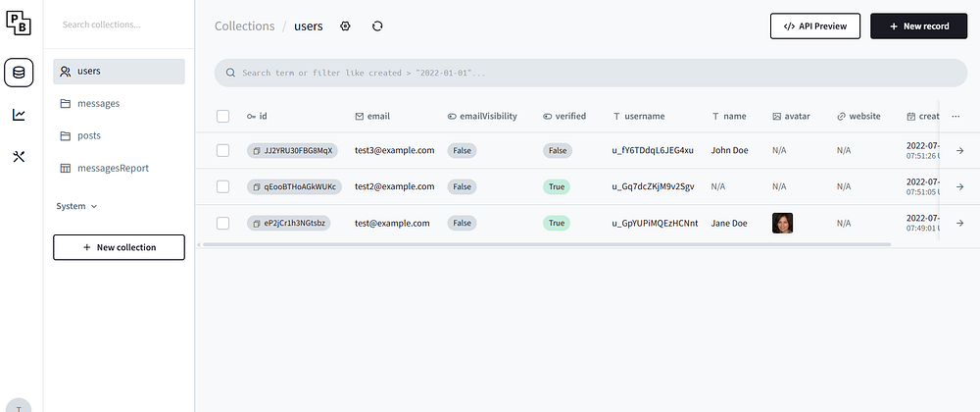The height and width of the screenshot is (412, 980).
Task: Open the messagesReport view collection
Action: [113, 168]
